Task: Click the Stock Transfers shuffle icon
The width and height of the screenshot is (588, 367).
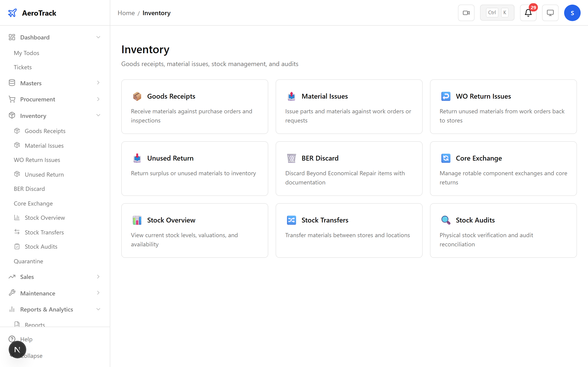Action: (291, 220)
